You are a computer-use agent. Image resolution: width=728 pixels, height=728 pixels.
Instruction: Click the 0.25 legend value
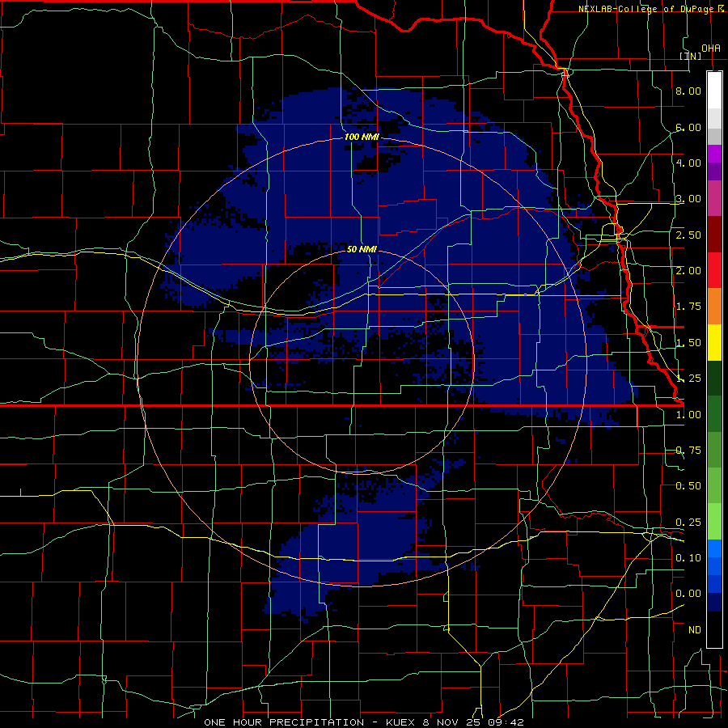(688, 523)
